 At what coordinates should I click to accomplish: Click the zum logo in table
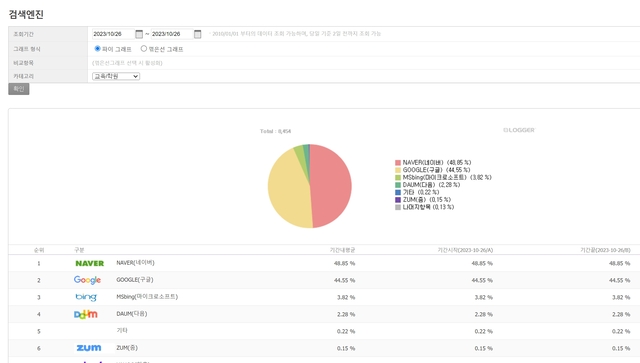[x=89, y=348]
